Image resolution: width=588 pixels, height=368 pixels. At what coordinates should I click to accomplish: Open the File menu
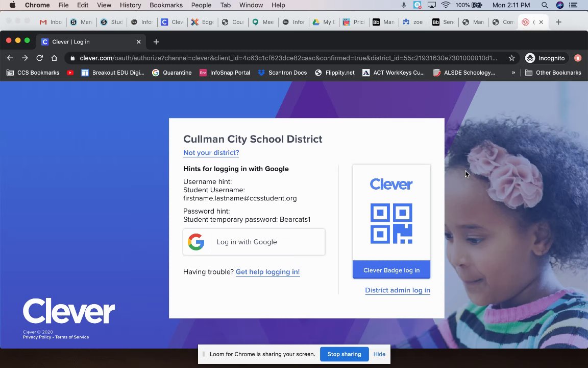pos(63,5)
